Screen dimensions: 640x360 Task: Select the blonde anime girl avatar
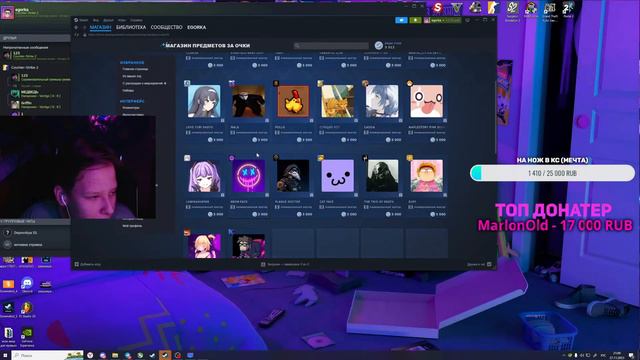tap(204, 246)
